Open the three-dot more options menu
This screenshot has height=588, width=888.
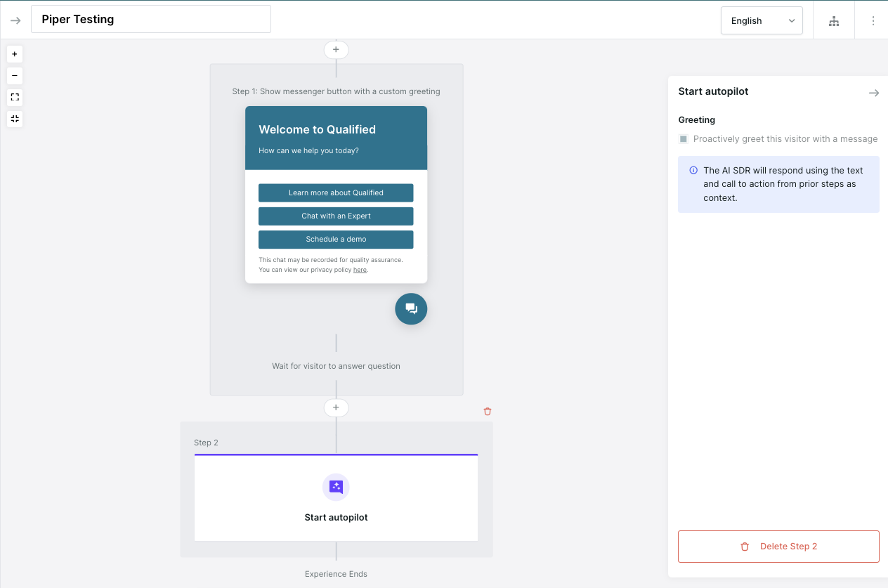click(x=873, y=21)
